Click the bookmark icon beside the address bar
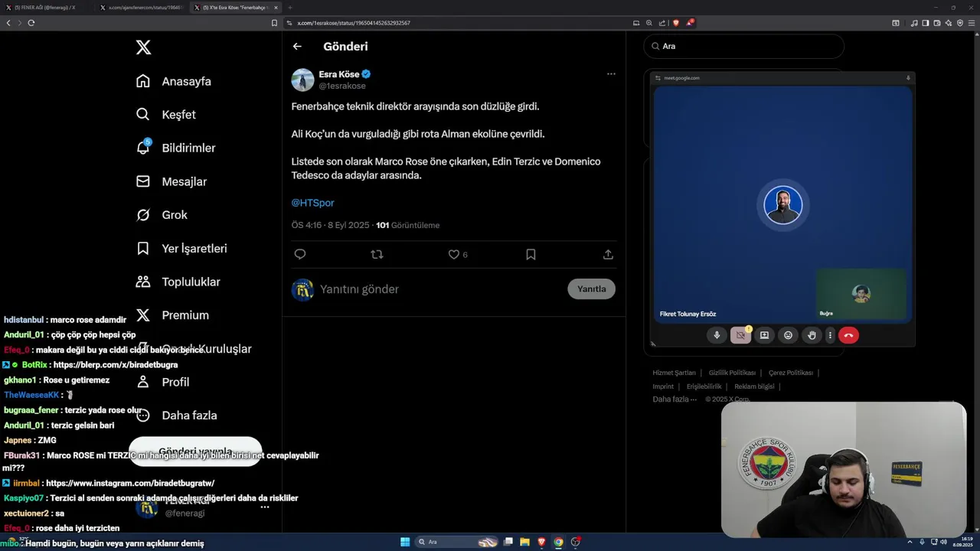Image resolution: width=980 pixels, height=551 pixels. (275, 23)
